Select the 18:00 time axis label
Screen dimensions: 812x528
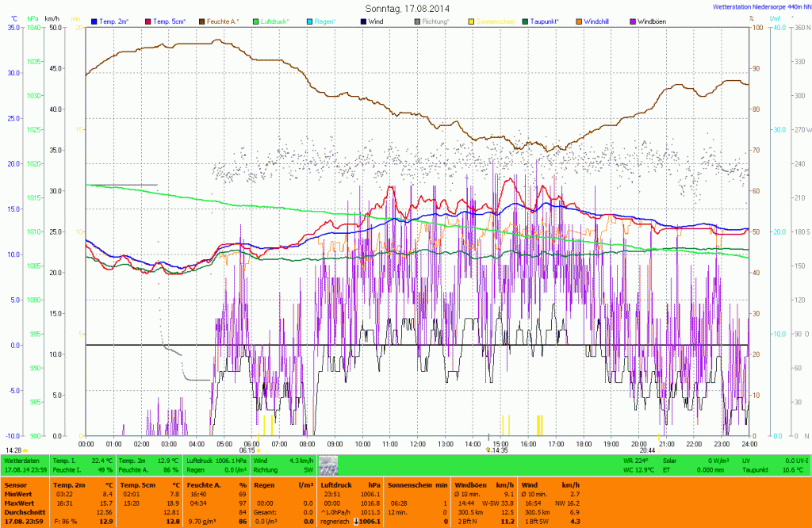click(584, 444)
